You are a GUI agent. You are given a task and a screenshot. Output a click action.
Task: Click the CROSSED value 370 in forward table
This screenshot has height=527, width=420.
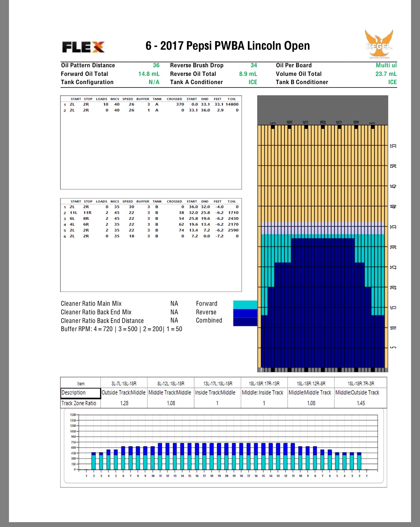180,104
